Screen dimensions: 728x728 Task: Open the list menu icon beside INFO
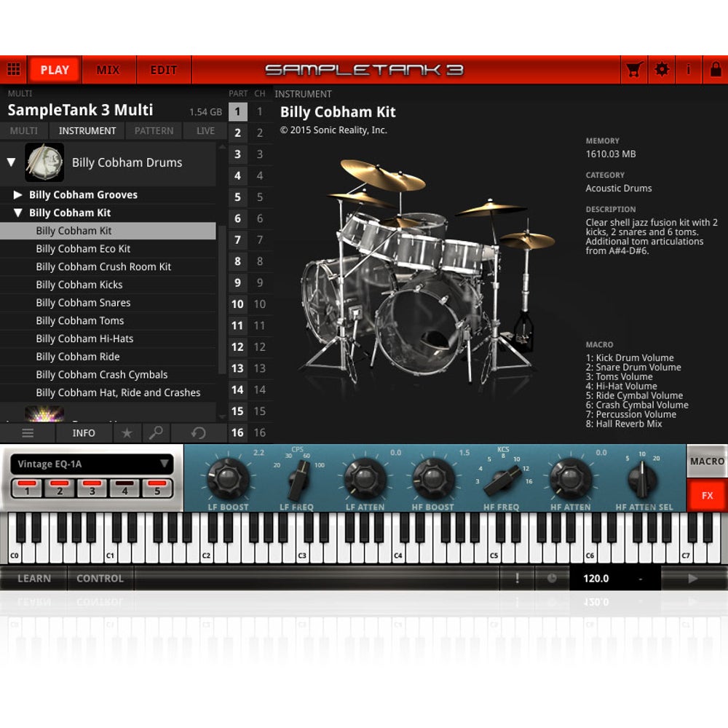tap(28, 433)
